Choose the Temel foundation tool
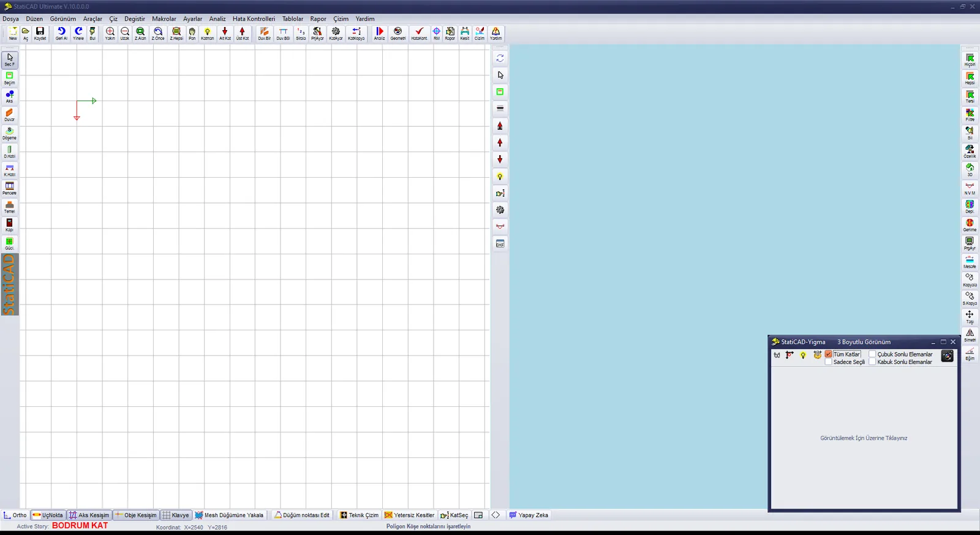The width and height of the screenshot is (980, 535). 10,207
